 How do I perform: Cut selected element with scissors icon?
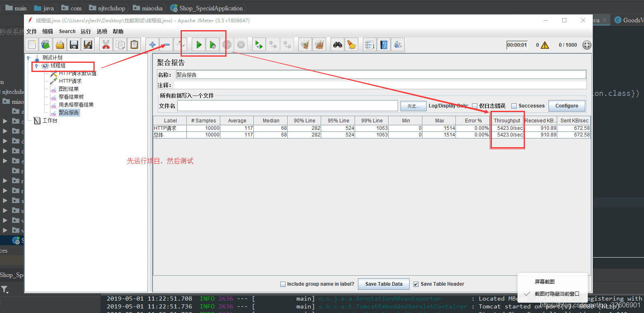click(106, 45)
